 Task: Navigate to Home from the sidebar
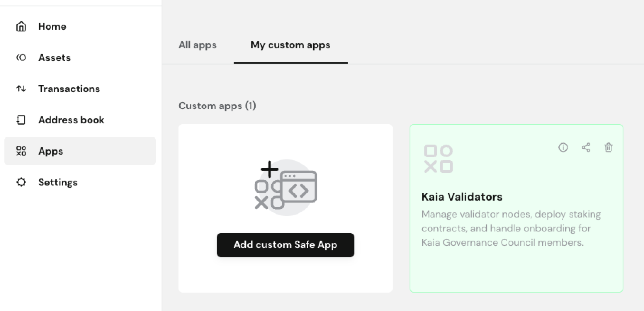point(52,26)
